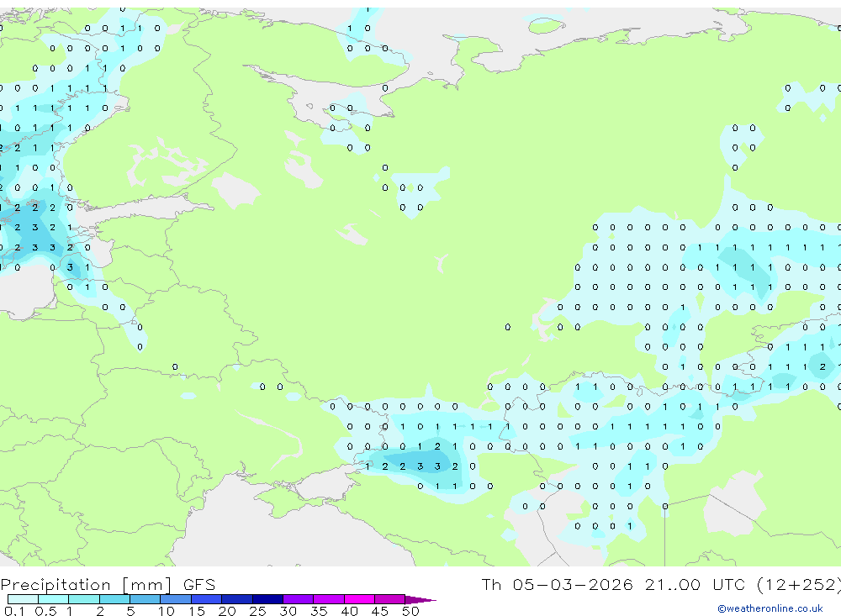Screen dimensions: 841x616
Task: Click the legend swatch between 0.5 and 1
Action: [x=54, y=599]
